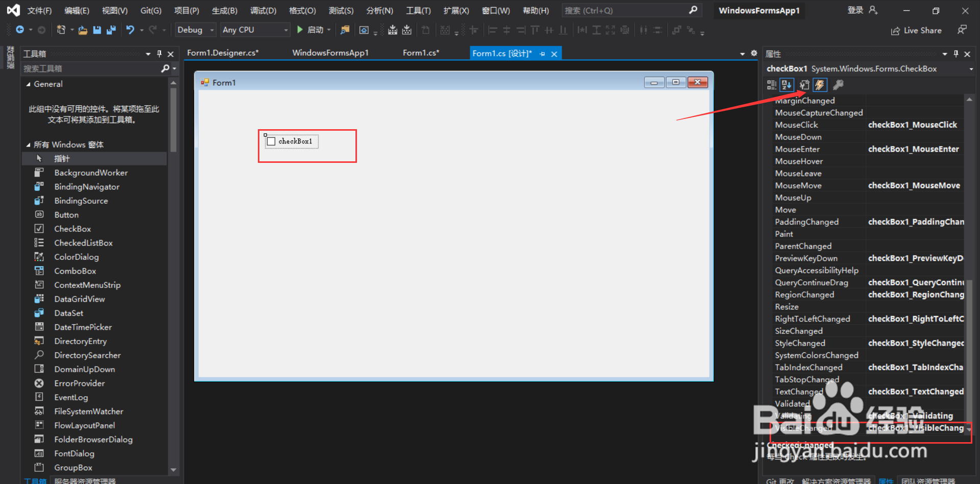Open the Properties panel window options dropdown
This screenshot has height=484, width=980.
pos(945,54)
